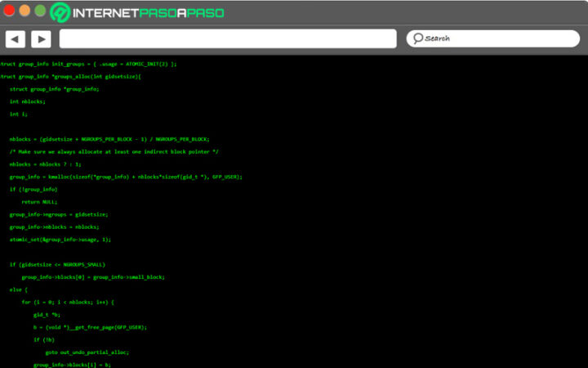
Task: Click the for loop header line
Action: click(68, 302)
